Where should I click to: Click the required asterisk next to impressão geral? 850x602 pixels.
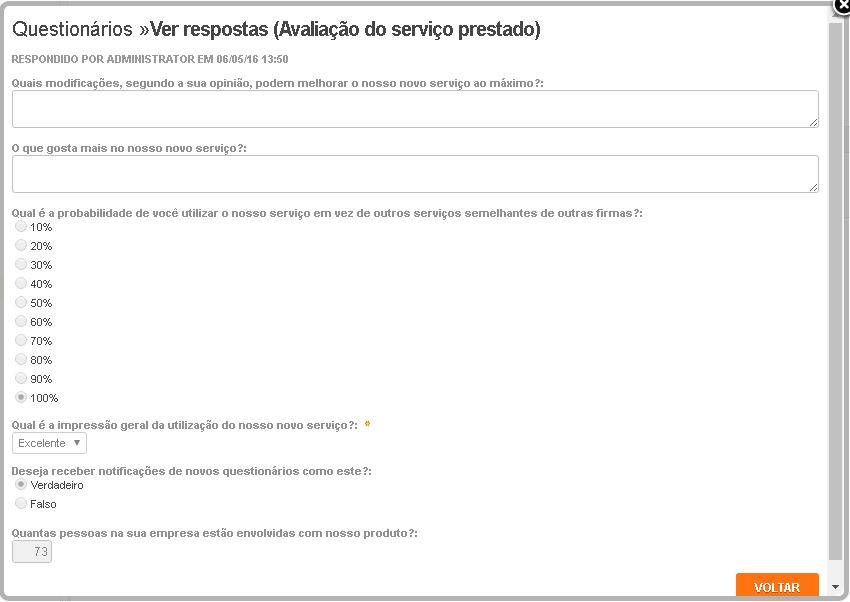368,424
